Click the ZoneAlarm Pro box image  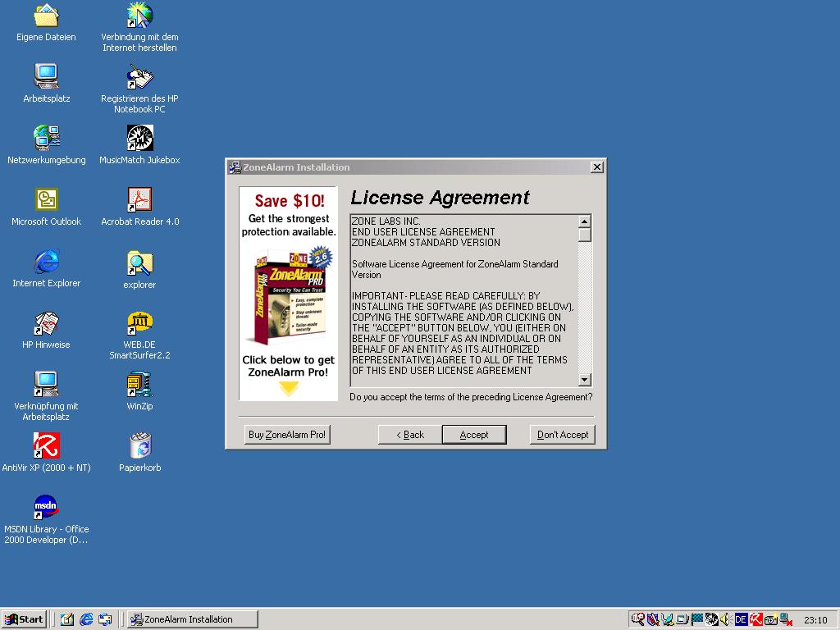pyautogui.click(x=288, y=296)
